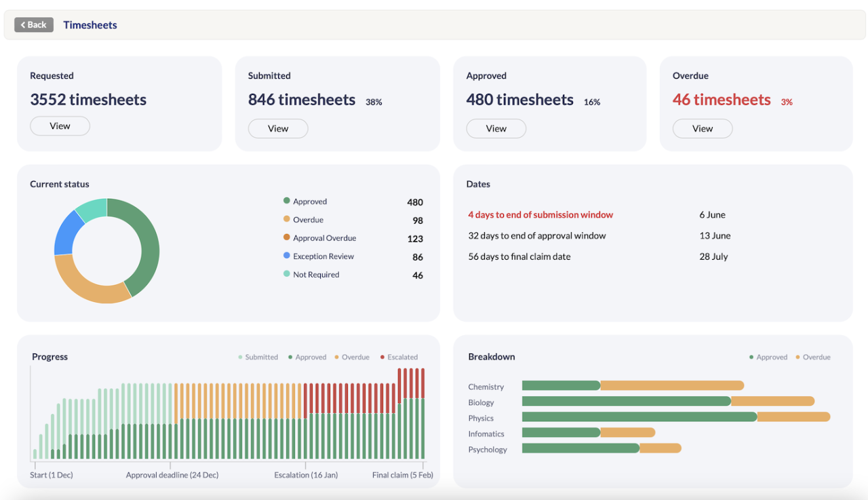This screenshot has width=868, height=500.
Task: Click View under Requested timesheets
Action: click(60, 126)
